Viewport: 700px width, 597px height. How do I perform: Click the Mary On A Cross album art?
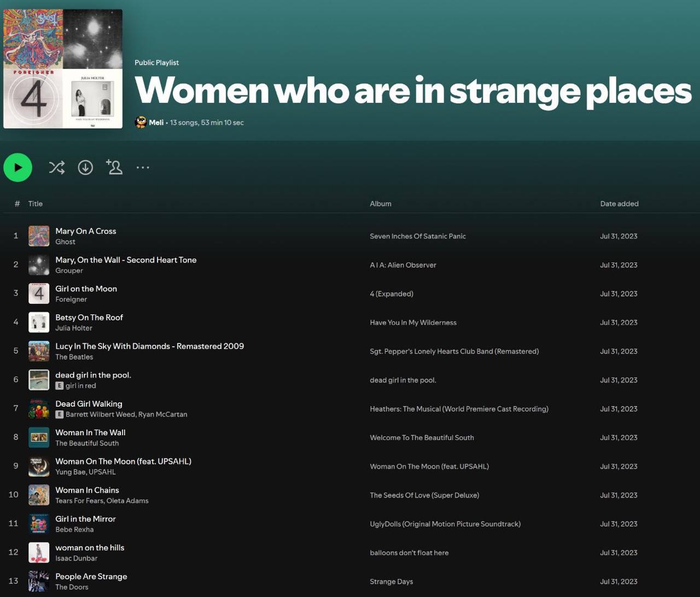point(39,236)
